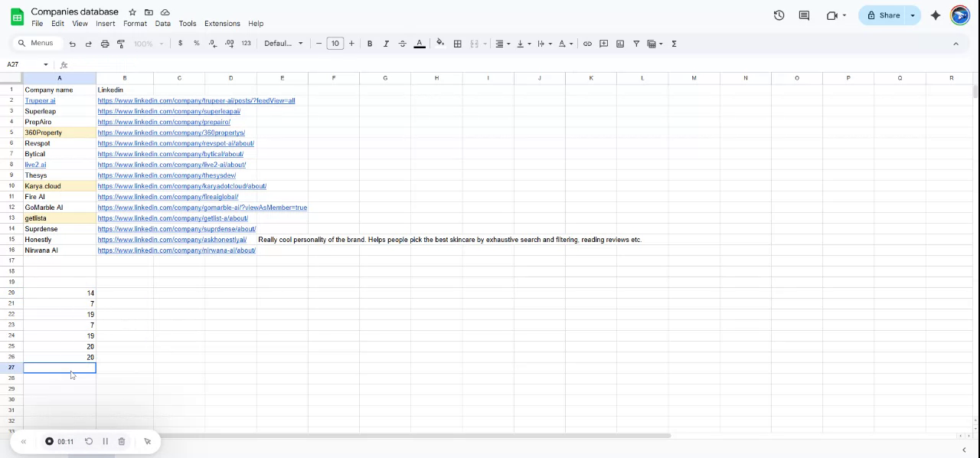Screen dimensions: 980x458
Task: Click the move to folder icon
Action: point(149,12)
